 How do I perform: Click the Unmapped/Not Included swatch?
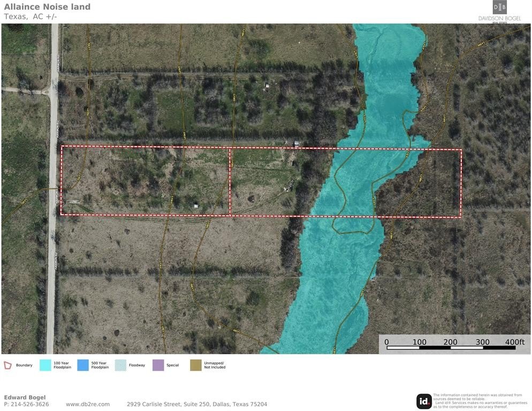[196, 365]
